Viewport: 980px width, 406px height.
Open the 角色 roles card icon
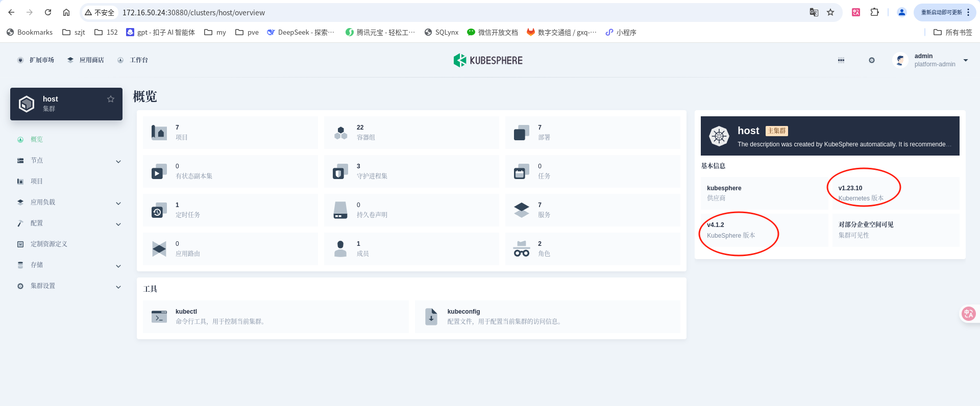pyautogui.click(x=522, y=249)
